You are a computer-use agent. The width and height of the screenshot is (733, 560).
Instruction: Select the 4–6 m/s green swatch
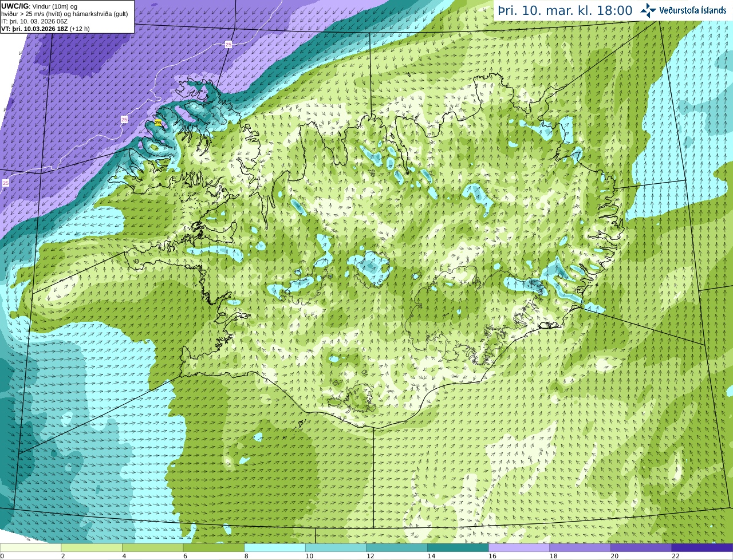153,548
